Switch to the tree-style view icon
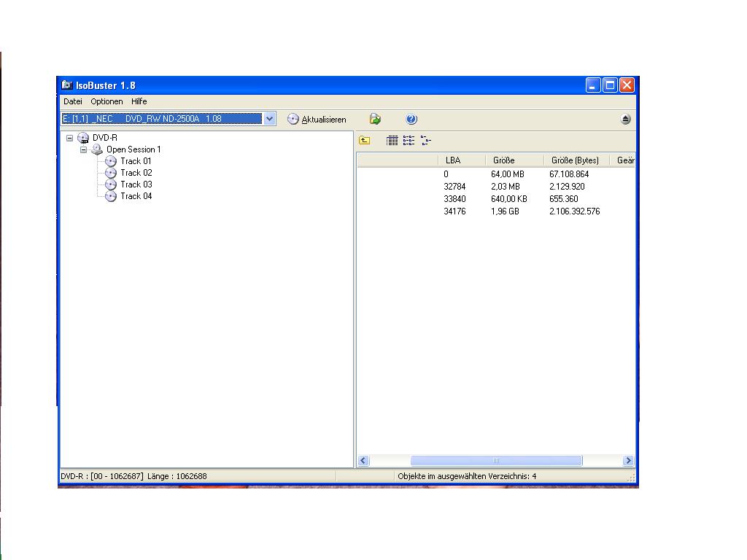This screenshot has width=747, height=560. [426, 141]
